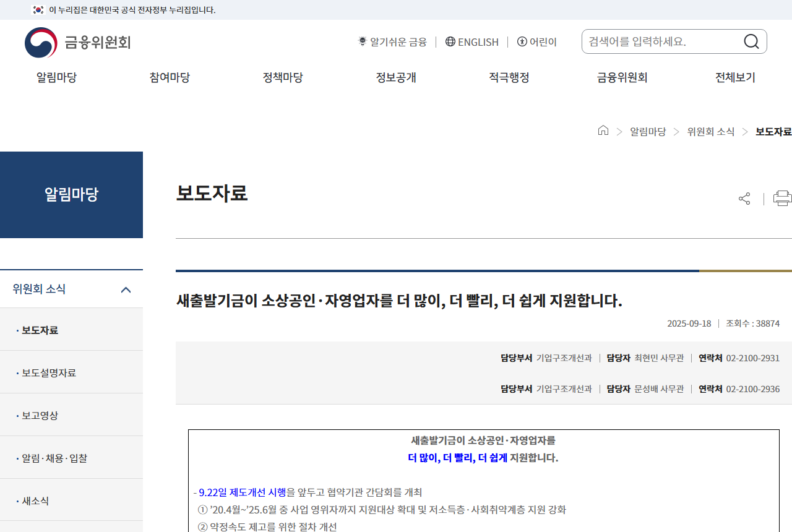
Task: Collapse the 위원회 소식 sidebar section chevron
Action: coord(126,290)
